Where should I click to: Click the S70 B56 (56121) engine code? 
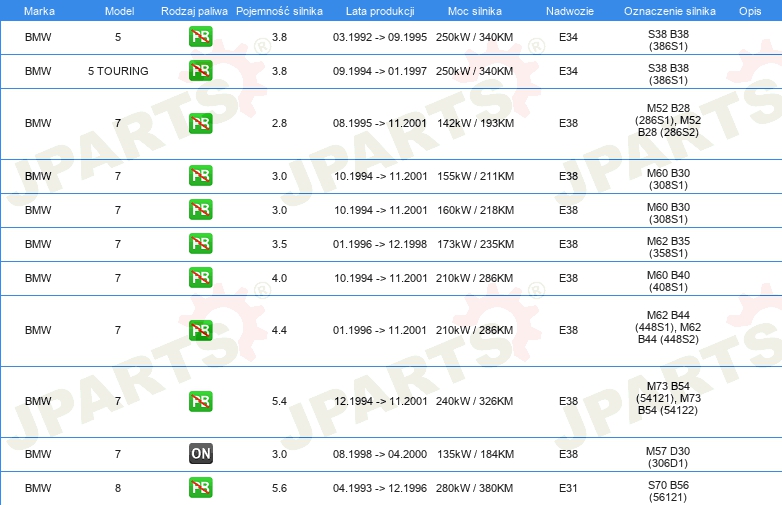point(668,491)
